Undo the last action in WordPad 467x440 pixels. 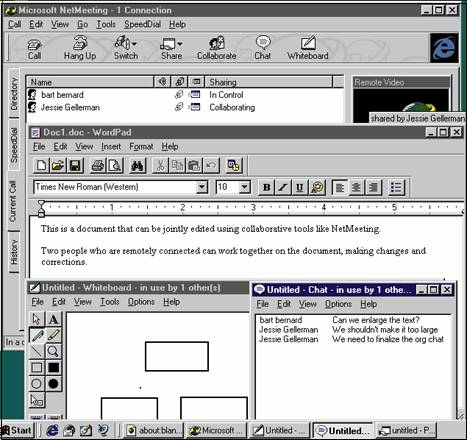(x=211, y=165)
